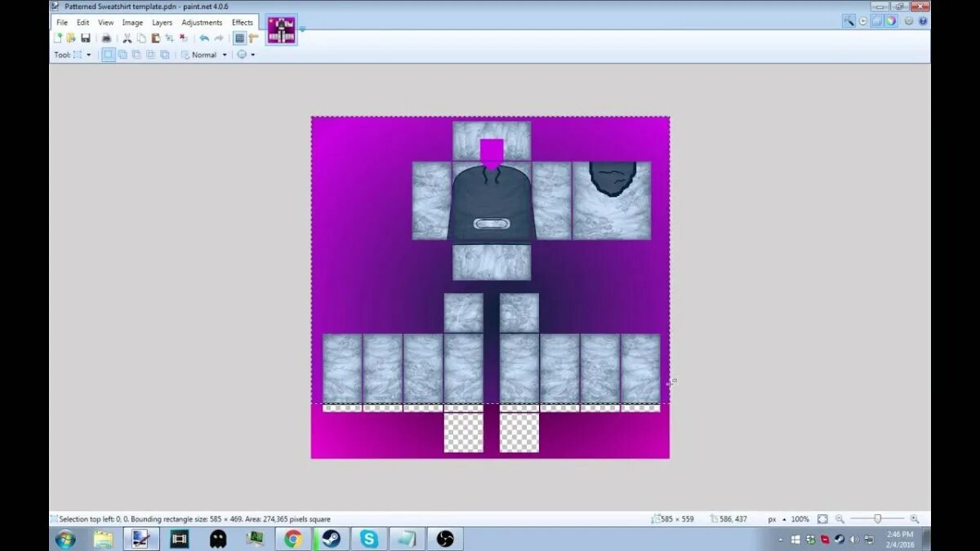
Task: Select Add (union) selection mode
Action: (x=122, y=55)
